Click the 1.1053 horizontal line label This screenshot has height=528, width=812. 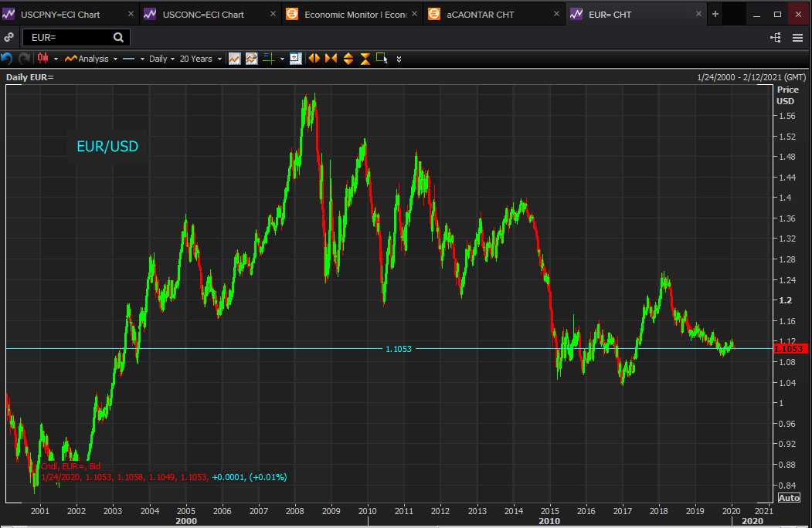pos(399,349)
